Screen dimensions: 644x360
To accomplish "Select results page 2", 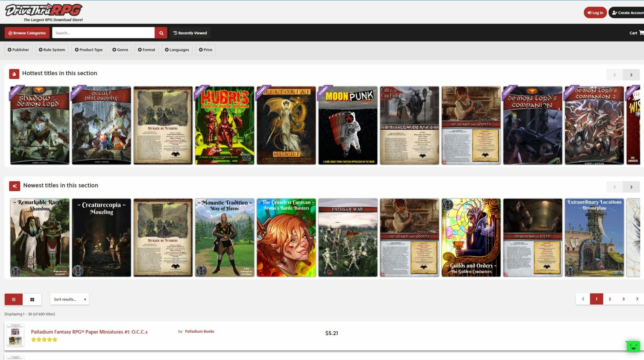I will [x=610, y=299].
